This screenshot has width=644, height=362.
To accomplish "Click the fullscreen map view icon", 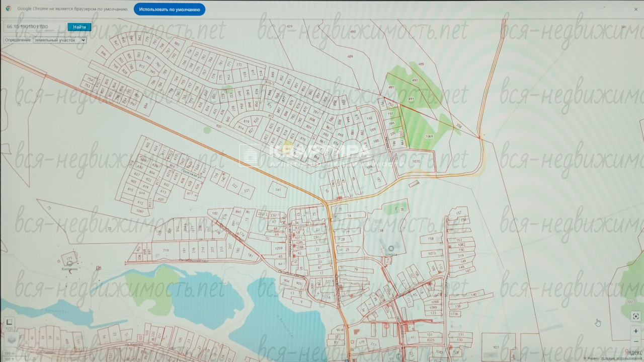I will pyautogui.click(x=636, y=316).
